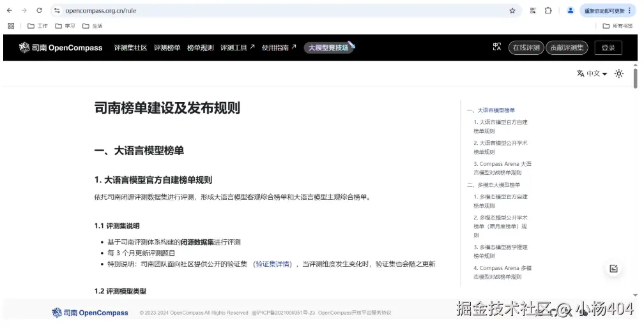This screenshot has width=644, height=328.
Task: Open 评测榜单 navigation item
Action: [x=167, y=48]
